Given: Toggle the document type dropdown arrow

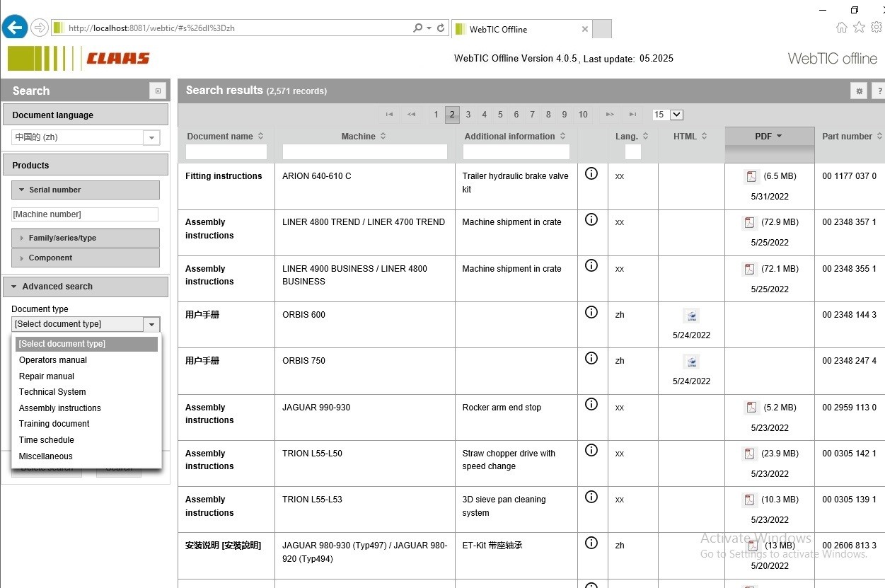Looking at the screenshot, I should (151, 324).
